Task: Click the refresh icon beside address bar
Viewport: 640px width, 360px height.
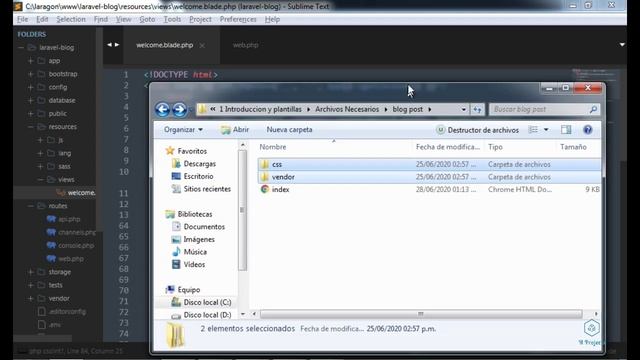Action: [477, 109]
